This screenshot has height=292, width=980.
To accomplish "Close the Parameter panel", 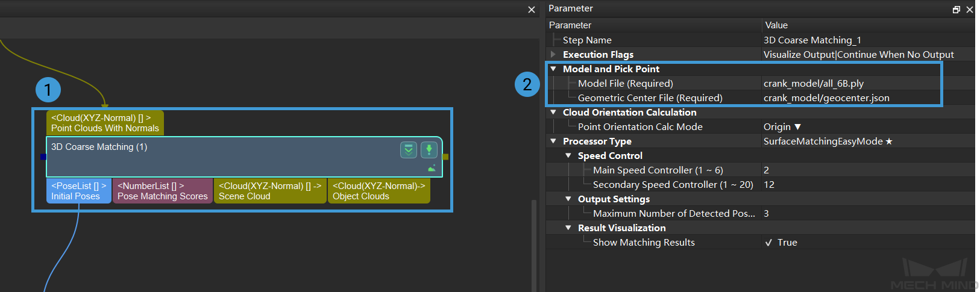I will (969, 10).
